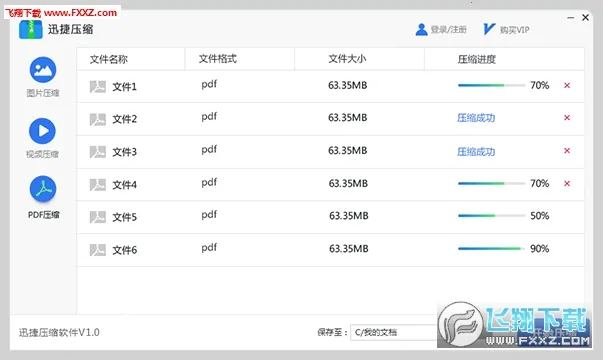
Task: Click the pdf format cell of 文件6
Action: click(209, 248)
